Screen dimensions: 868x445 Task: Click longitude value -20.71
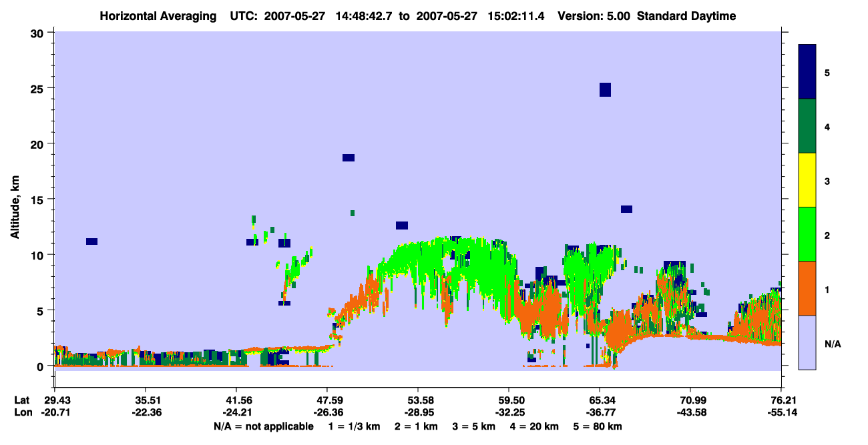pyautogui.click(x=55, y=412)
